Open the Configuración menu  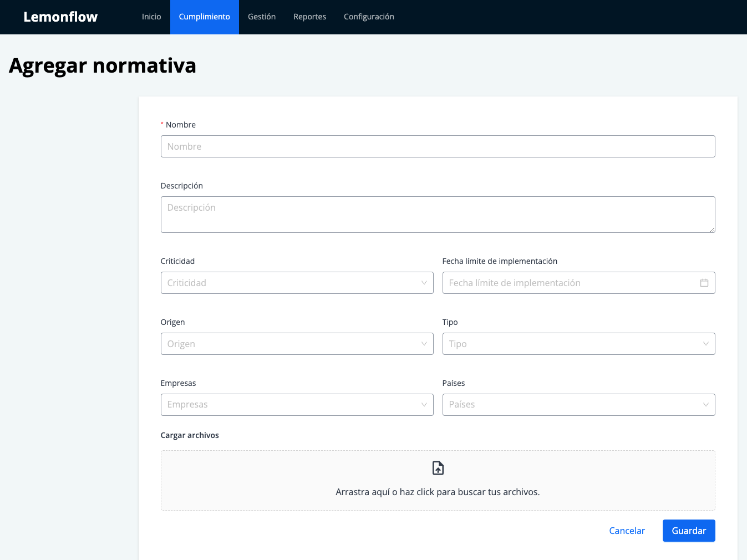pos(369,17)
